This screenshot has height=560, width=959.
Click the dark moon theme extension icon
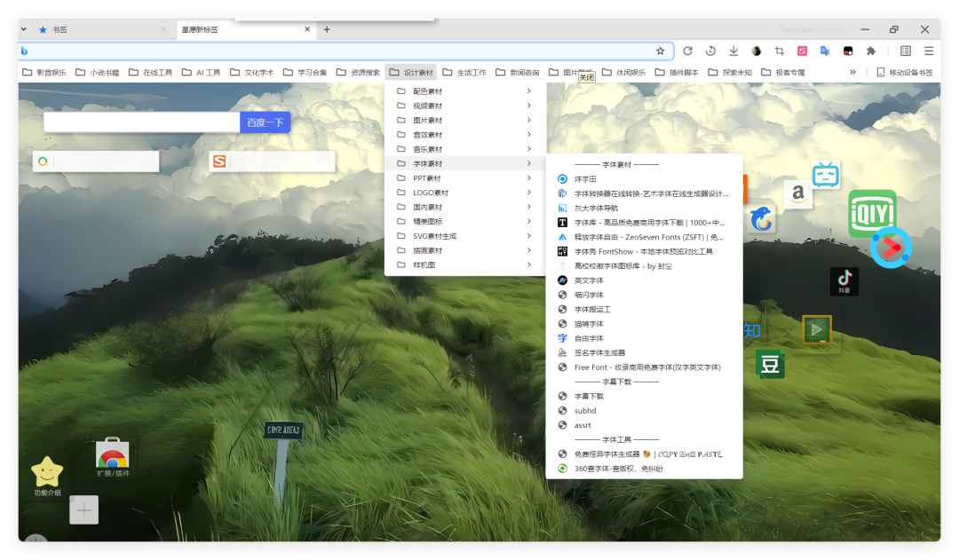point(756,51)
